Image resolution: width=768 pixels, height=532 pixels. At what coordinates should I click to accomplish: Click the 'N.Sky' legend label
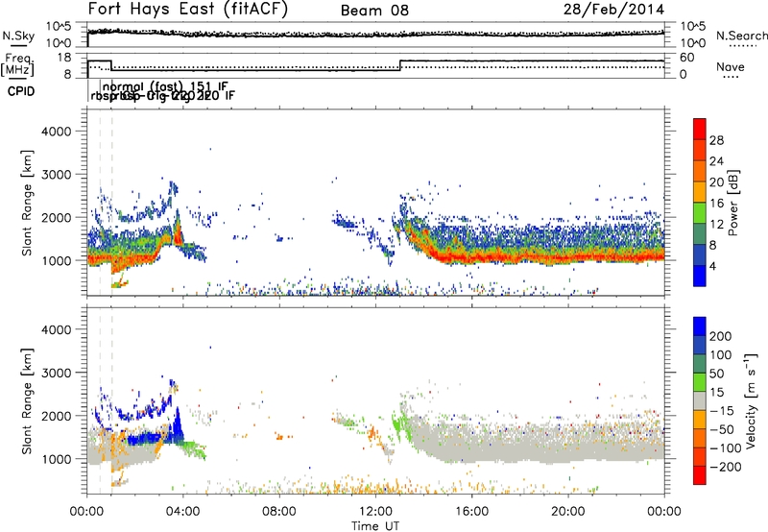click(x=18, y=36)
